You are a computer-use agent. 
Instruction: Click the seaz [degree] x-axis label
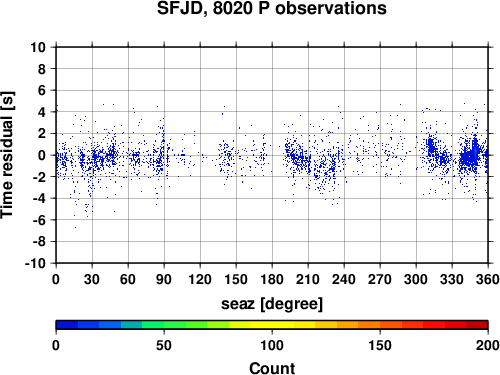tap(272, 304)
